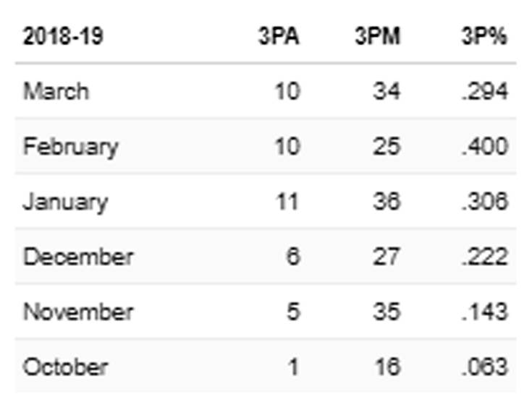
Task: Select the .063 cell for October
Action: 485,367
